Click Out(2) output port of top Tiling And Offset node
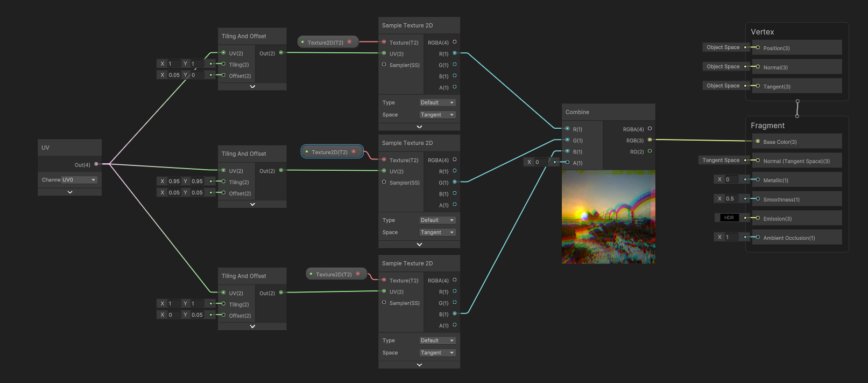The height and width of the screenshot is (383, 868). [x=281, y=53]
